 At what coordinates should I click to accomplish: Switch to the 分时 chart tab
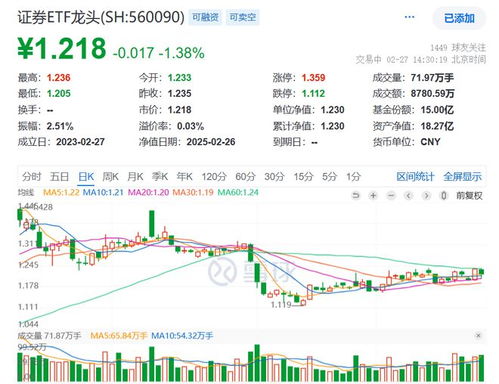tap(32, 176)
